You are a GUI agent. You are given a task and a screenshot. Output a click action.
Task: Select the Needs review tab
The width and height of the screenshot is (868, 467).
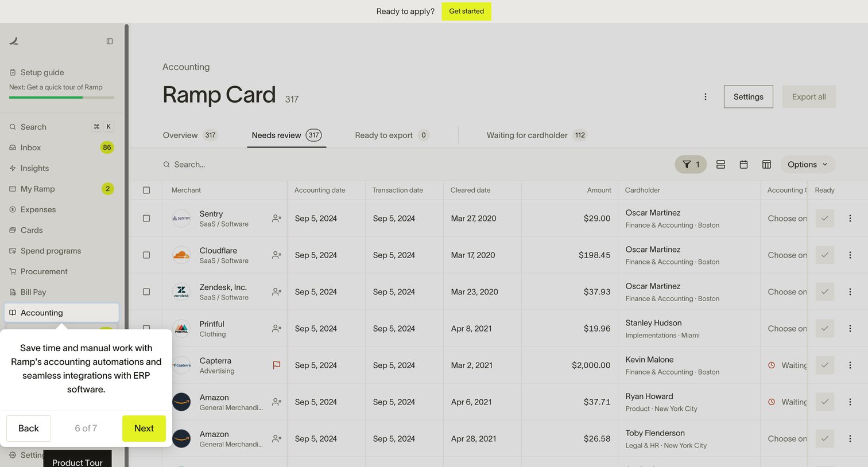pos(286,135)
